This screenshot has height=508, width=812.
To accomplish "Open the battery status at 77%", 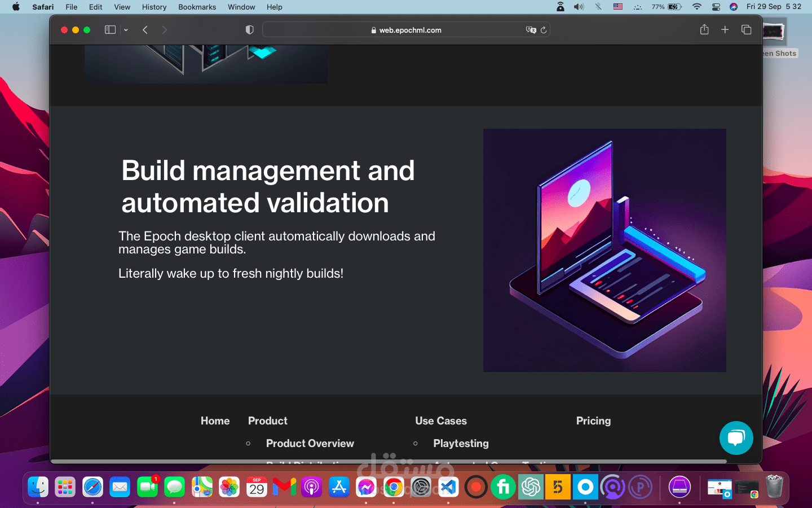I will click(667, 7).
